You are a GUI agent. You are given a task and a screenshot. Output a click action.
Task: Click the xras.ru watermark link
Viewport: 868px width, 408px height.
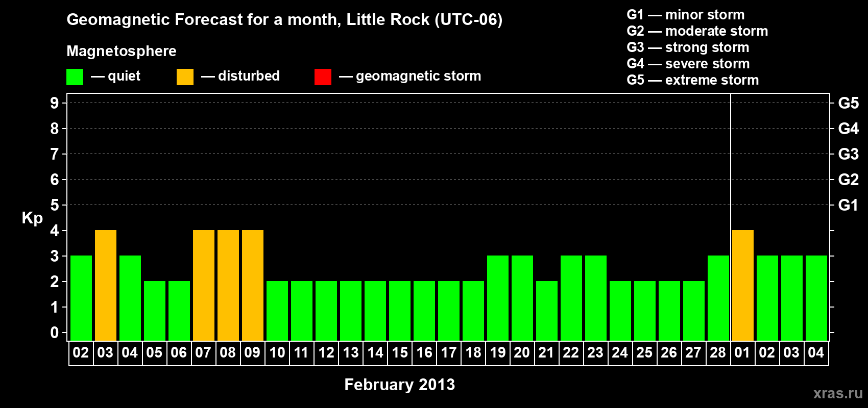(x=838, y=393)
